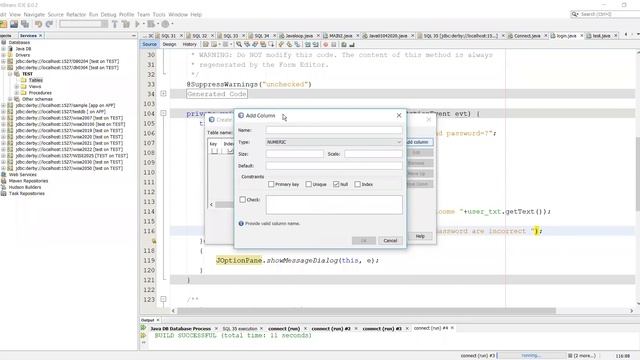640x360 pixels.
Task: Click the editor horizontal scrollbar
Action: pos(366,311)
